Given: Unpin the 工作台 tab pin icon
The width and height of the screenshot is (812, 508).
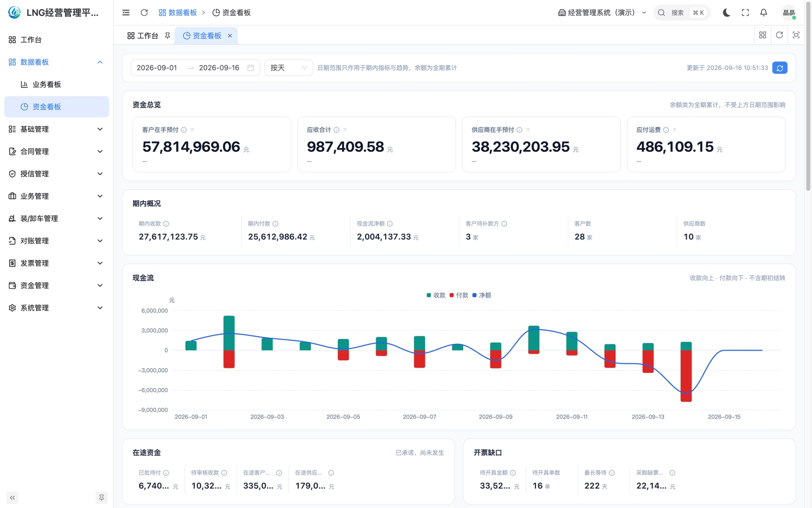Looking at the screenshot, I should [x=167, y=36].
